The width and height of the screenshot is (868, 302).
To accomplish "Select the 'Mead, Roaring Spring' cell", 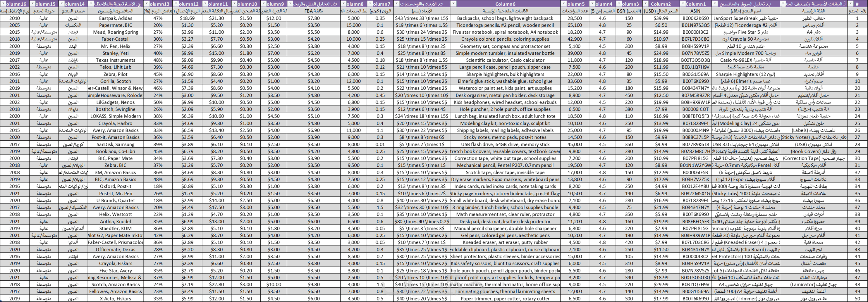I will (x=115, y=32).
